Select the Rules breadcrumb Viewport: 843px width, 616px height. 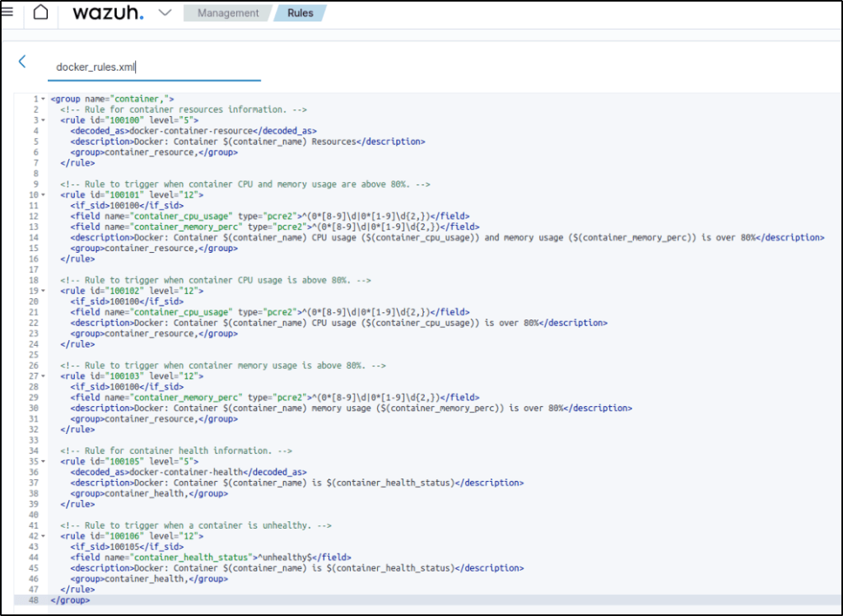coord(300,13)
